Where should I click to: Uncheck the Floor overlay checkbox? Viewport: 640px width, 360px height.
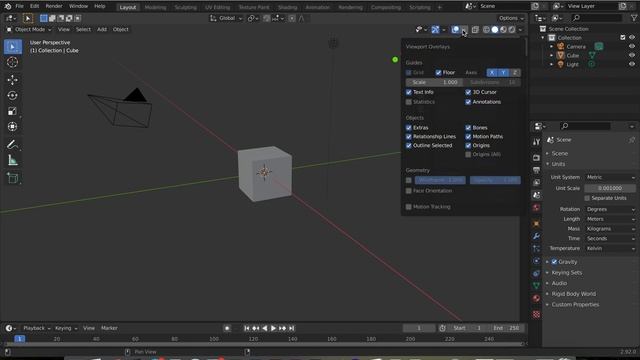(438, 73)
